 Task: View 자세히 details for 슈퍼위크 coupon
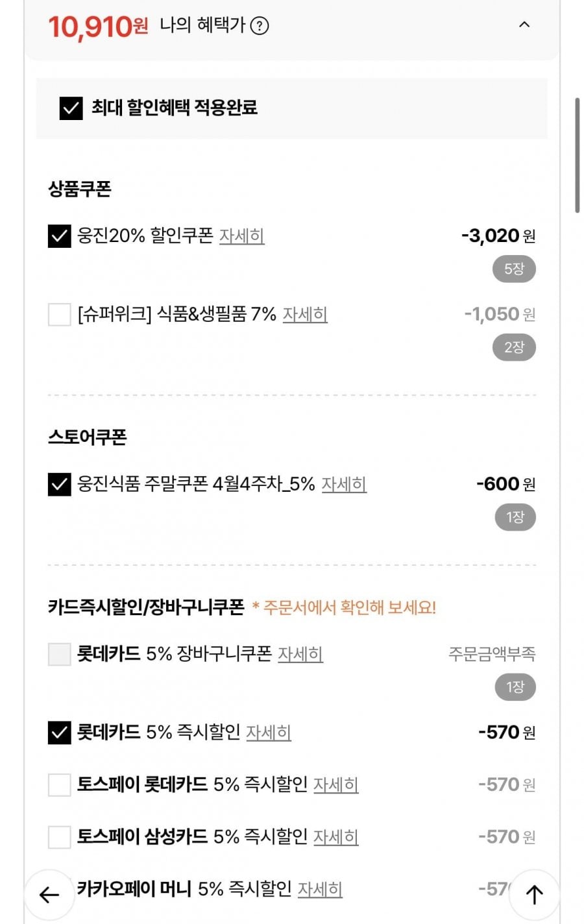(305, 314)
